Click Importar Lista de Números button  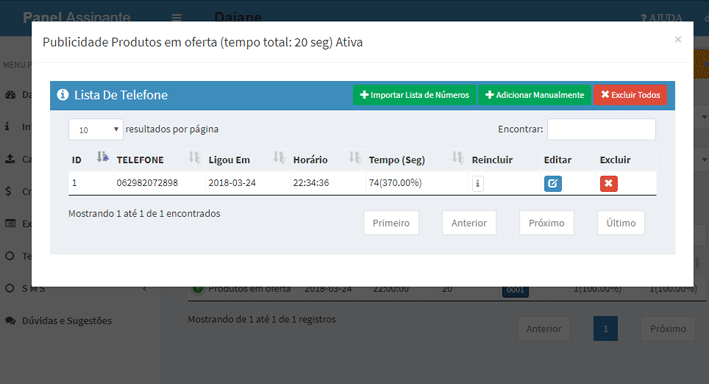click(414, 95)
